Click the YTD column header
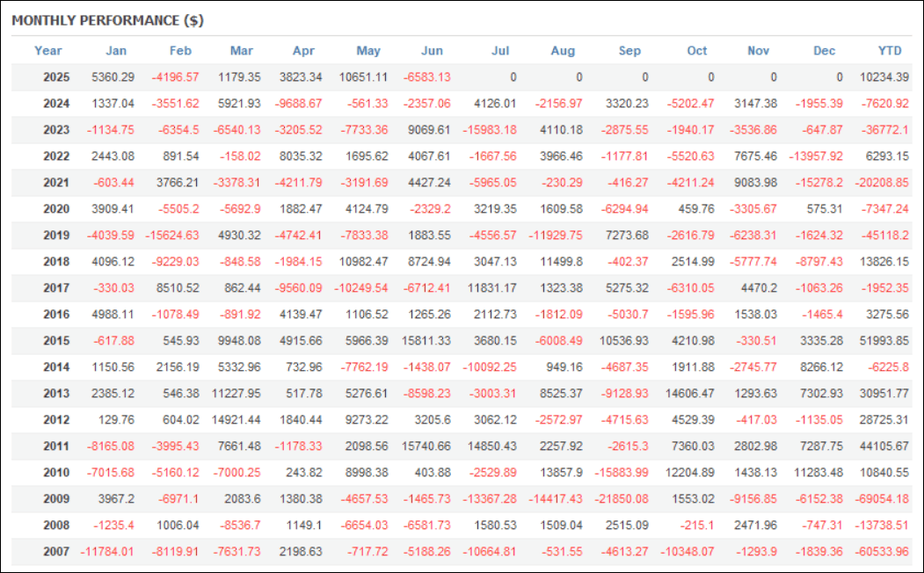 click(x=889, y=51)
